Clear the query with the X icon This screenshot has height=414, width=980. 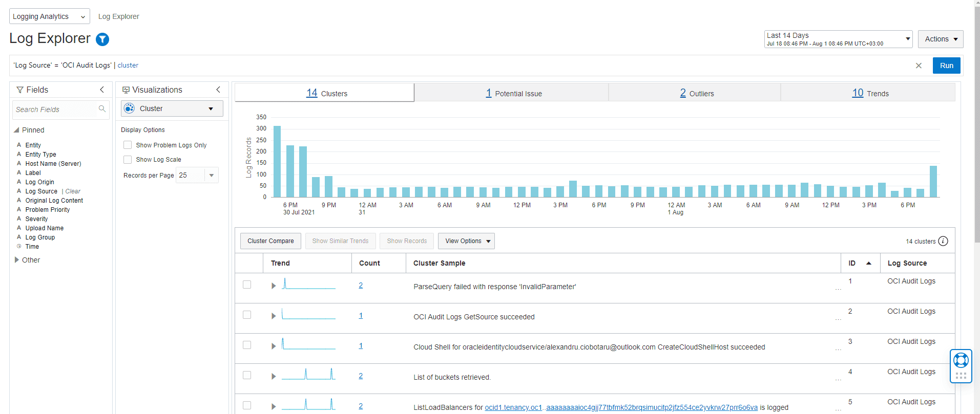click(919, 66)
